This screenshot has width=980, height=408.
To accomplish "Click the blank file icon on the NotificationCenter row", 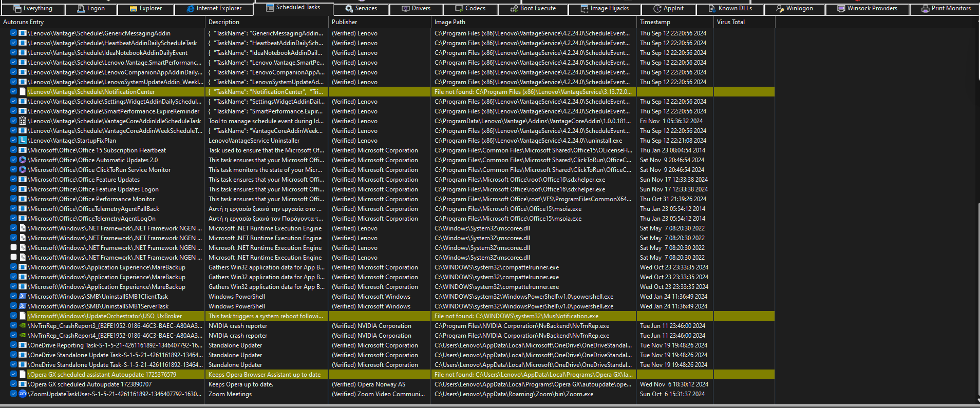I will tap(23, 92).
